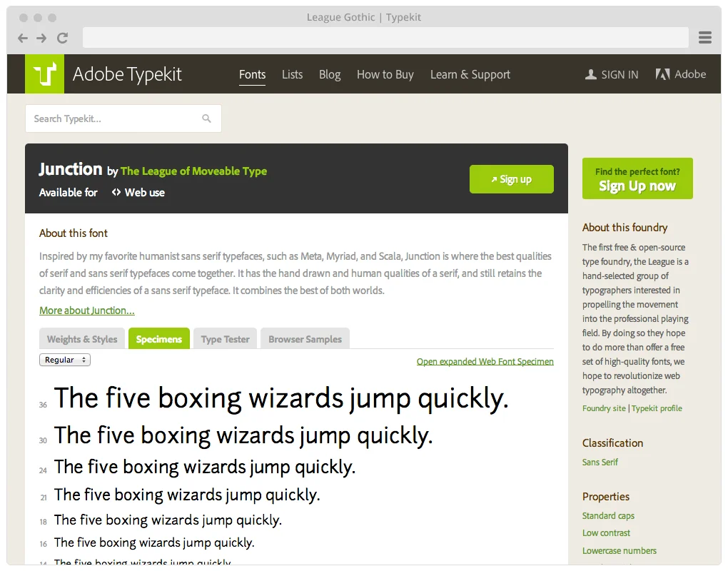Viewport: 728px width, 571px height.
Task: Click the green Sign up button
Action: pos(511,179)
